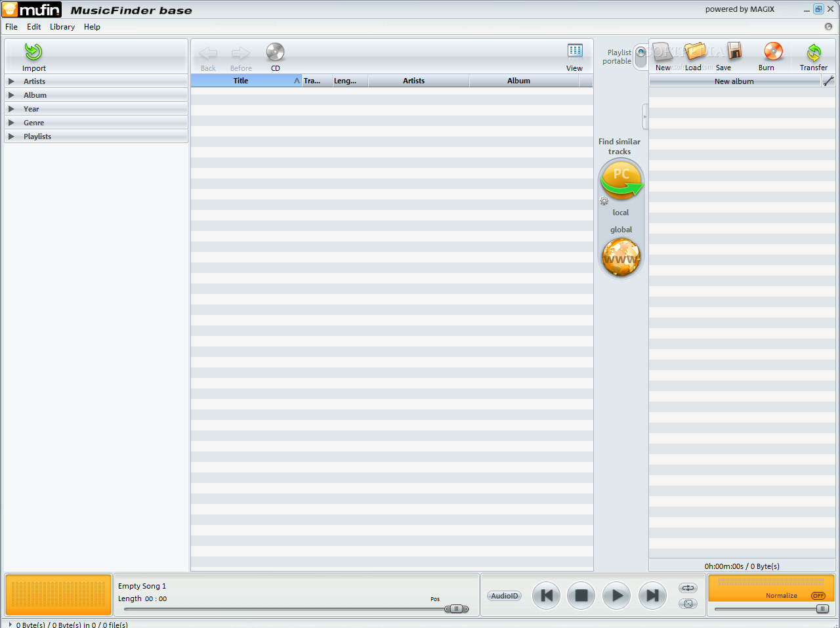Toggle the Normalize OFF switch
The height and width of the screenshot is (628, 840).
click(818, 596)
